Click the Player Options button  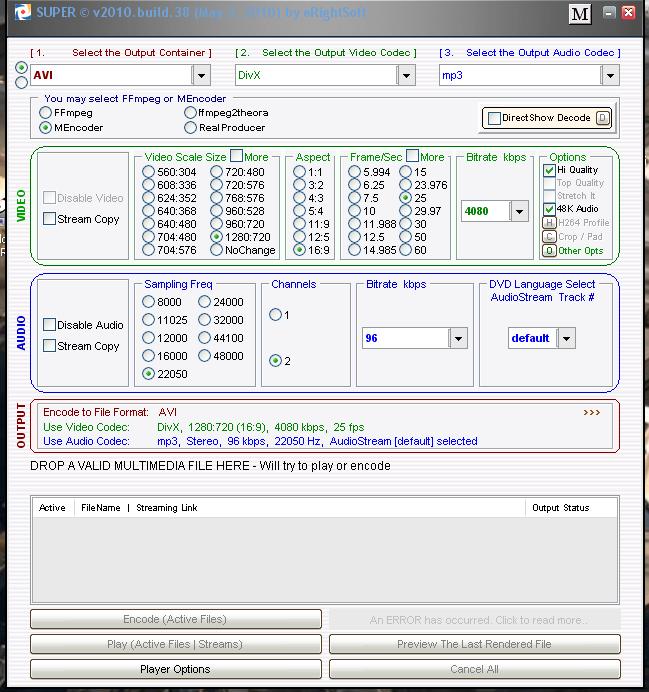pos(175,669)
